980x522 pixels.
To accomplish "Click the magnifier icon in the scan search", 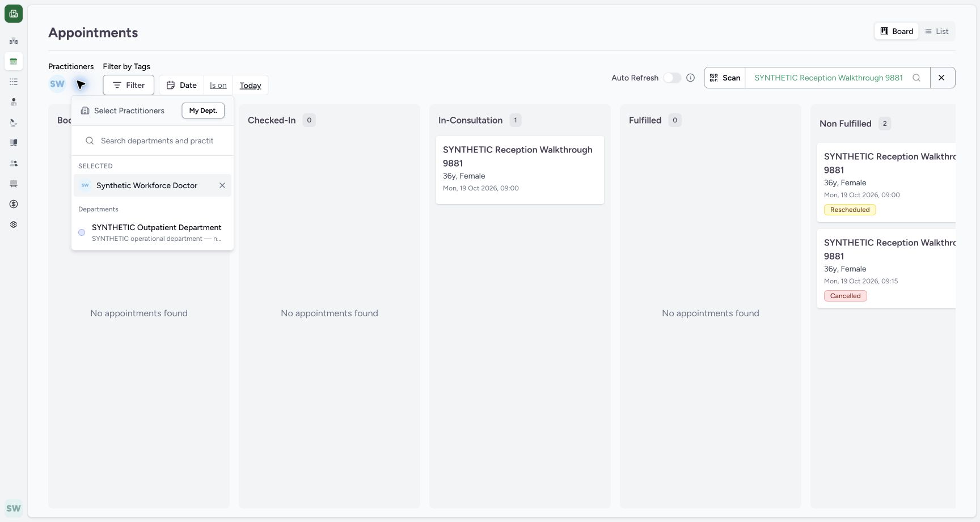I will pos(916,78).
